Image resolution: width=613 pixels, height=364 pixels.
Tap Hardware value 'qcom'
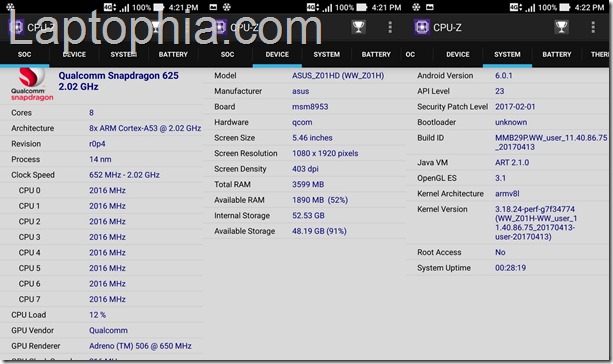(x=302, y=122)
